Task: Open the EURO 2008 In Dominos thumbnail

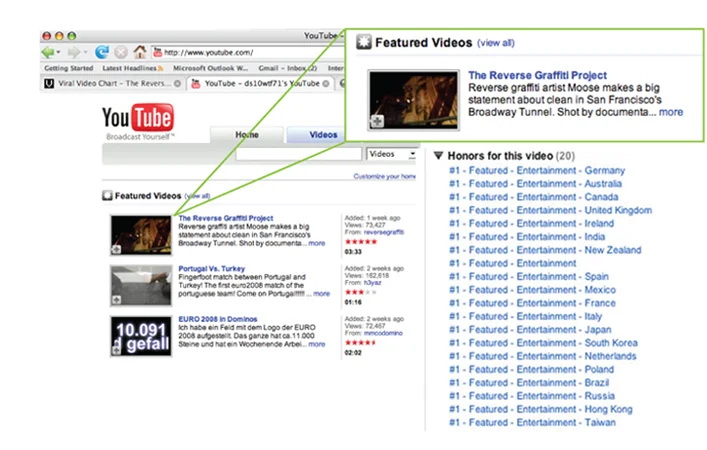Action: click(141, 336)
